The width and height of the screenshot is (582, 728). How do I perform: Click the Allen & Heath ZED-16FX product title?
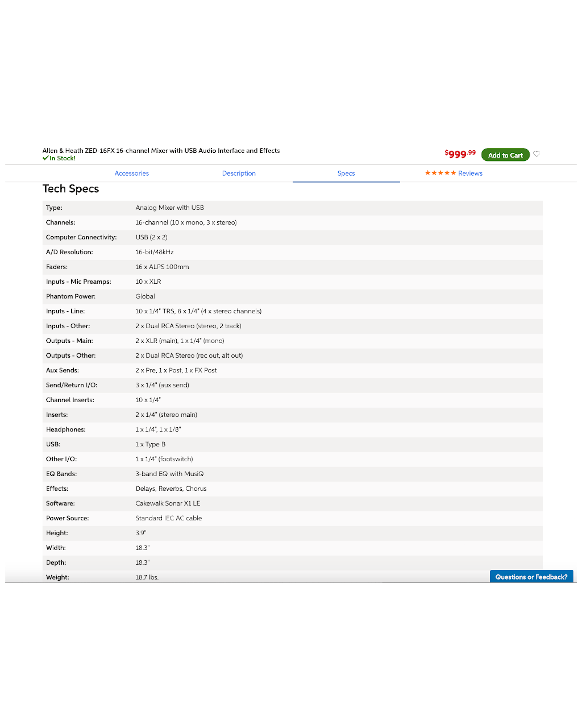point(161,151)
